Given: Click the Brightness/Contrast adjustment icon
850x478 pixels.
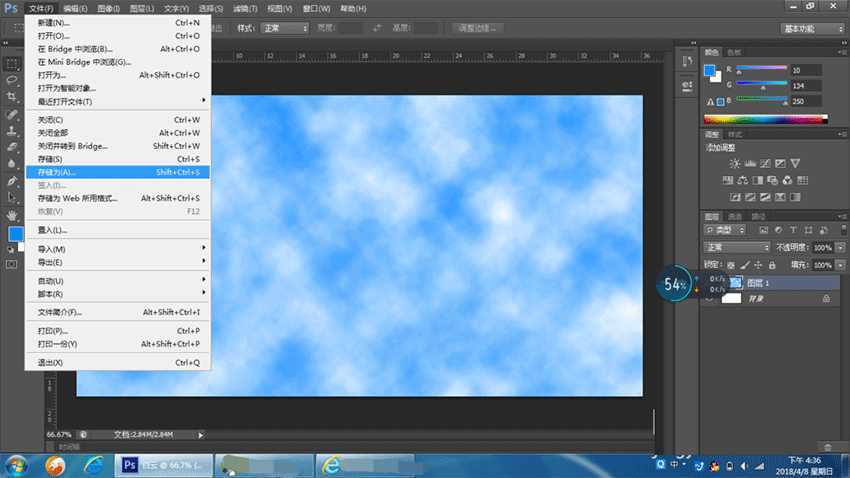Looking at the screenshot, I should 735,163.
